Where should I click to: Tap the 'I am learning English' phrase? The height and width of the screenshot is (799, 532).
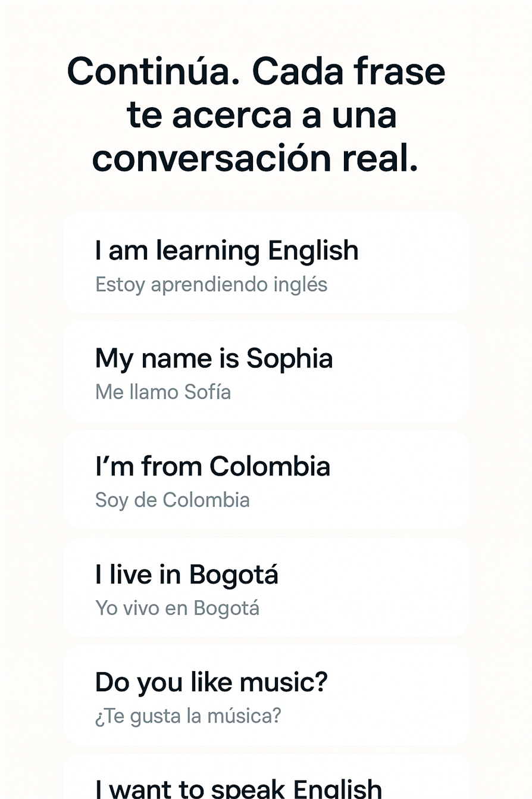tap(226, 251)
